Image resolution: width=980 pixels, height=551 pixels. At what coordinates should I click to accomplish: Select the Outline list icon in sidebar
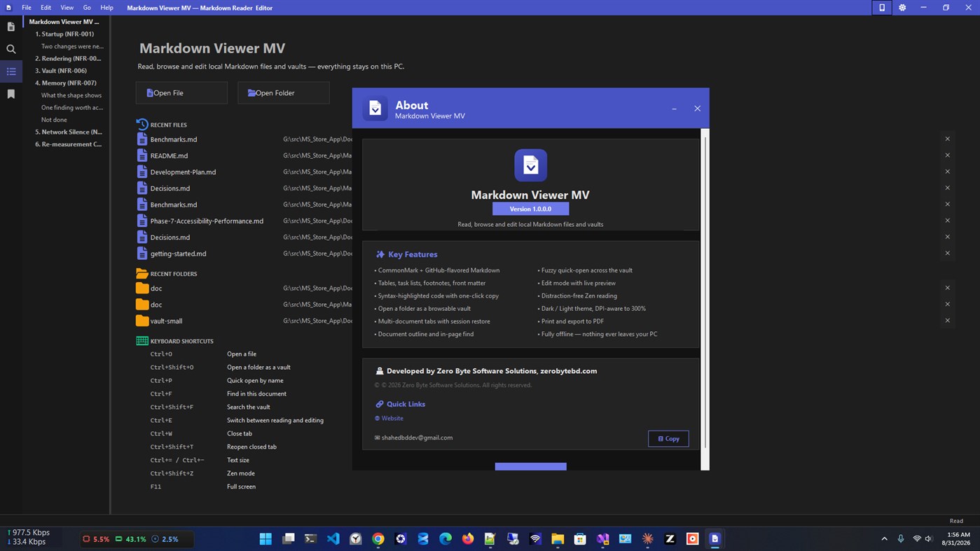11,71
